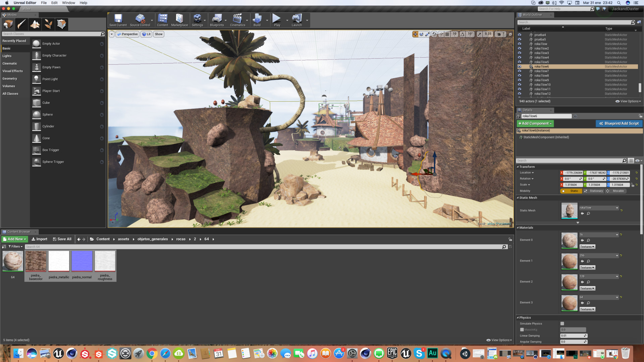
Task: Open rokaTlow static mesh dropdown
Action: (599, 208)
